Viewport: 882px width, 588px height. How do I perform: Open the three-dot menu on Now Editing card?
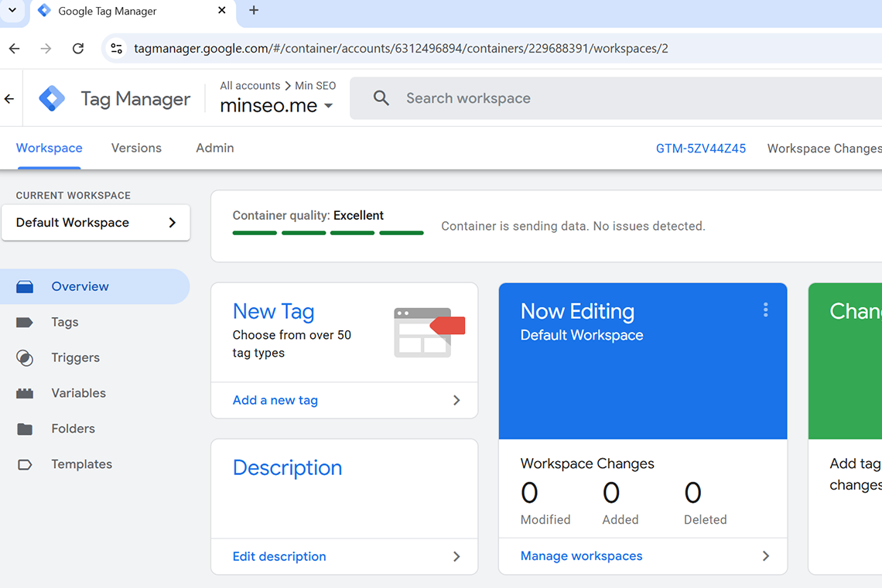click(x=765, y=310)
